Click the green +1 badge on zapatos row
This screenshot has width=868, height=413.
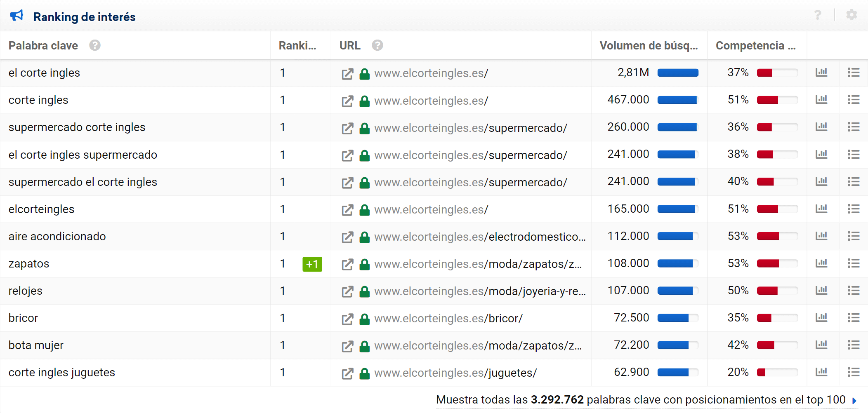(312, 264)
